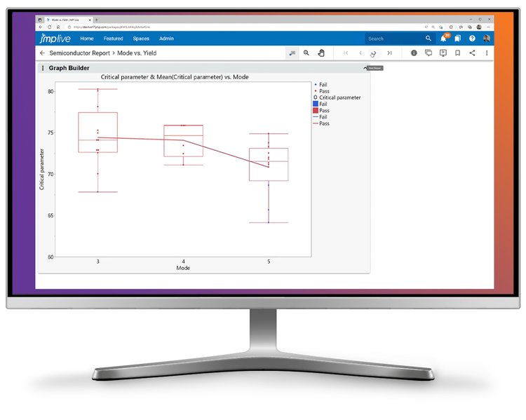Click the browser back button

[41, 27]
